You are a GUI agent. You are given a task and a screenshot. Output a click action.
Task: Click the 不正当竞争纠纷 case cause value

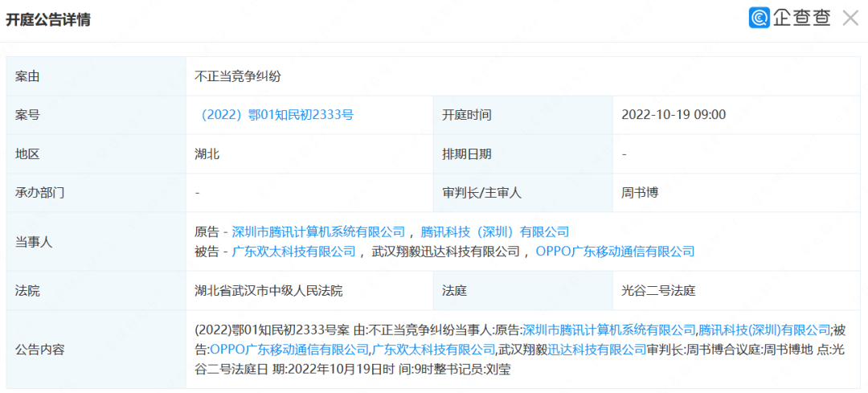238,76
